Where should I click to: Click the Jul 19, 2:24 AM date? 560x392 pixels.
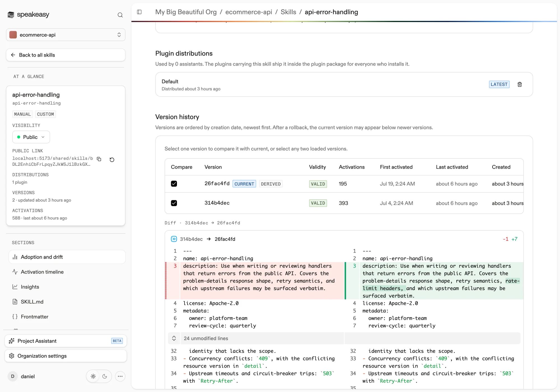pyautogui.click(x=397, y=184)
